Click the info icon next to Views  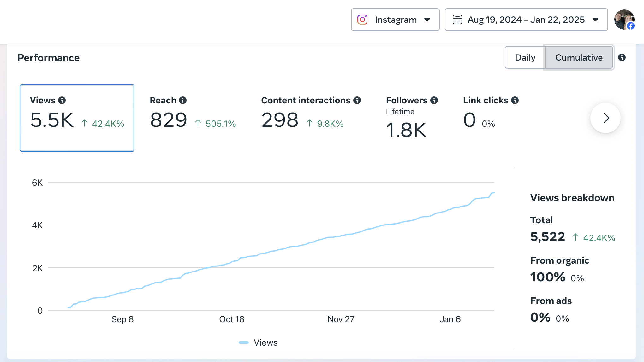pos(62,100)
